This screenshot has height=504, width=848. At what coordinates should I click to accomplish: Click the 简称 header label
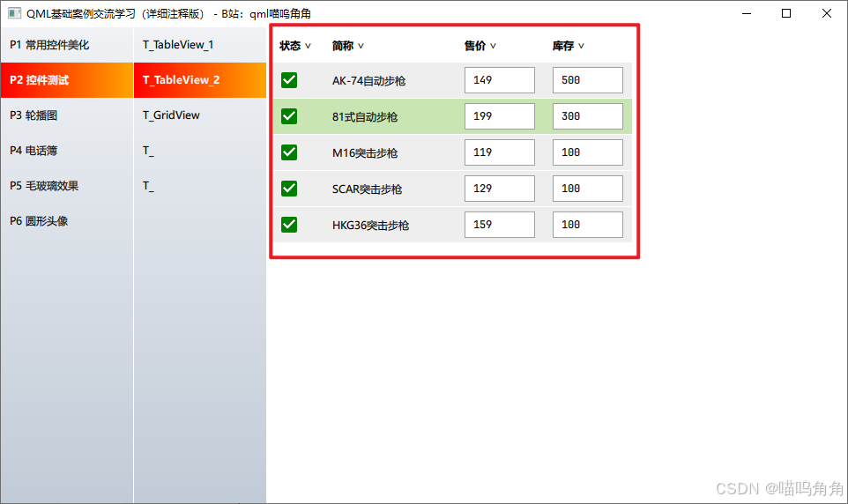(342, 46)
